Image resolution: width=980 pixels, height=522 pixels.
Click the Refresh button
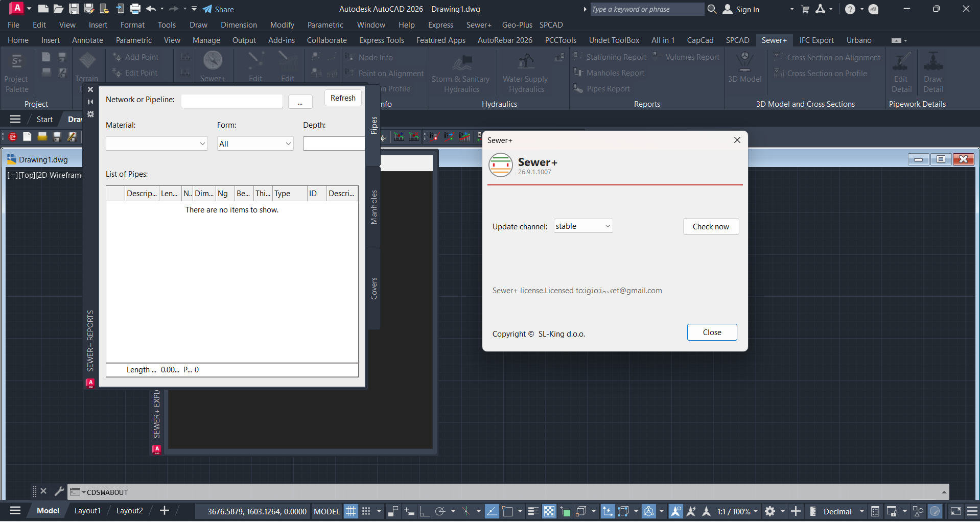coord(343,98)
